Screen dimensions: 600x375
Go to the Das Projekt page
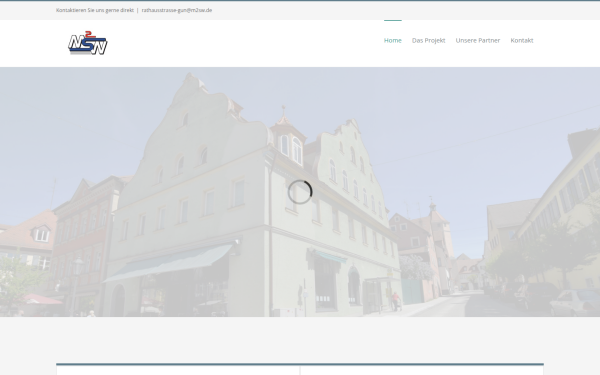428,40
